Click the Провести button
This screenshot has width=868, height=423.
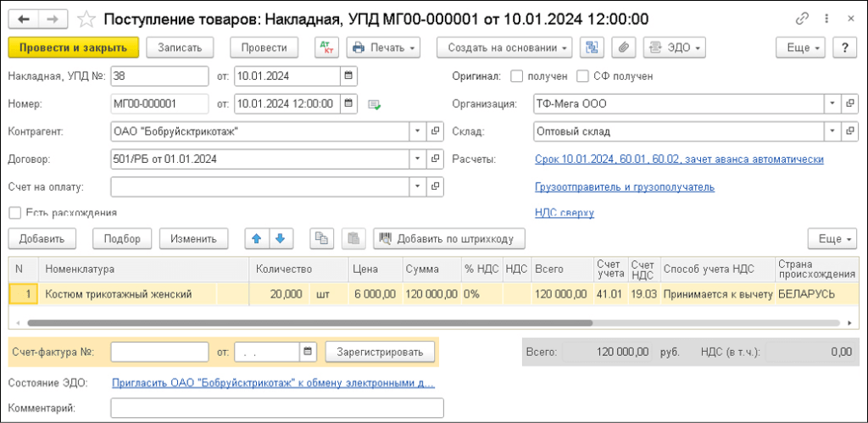pyautogui.click(x=264, y=47)
